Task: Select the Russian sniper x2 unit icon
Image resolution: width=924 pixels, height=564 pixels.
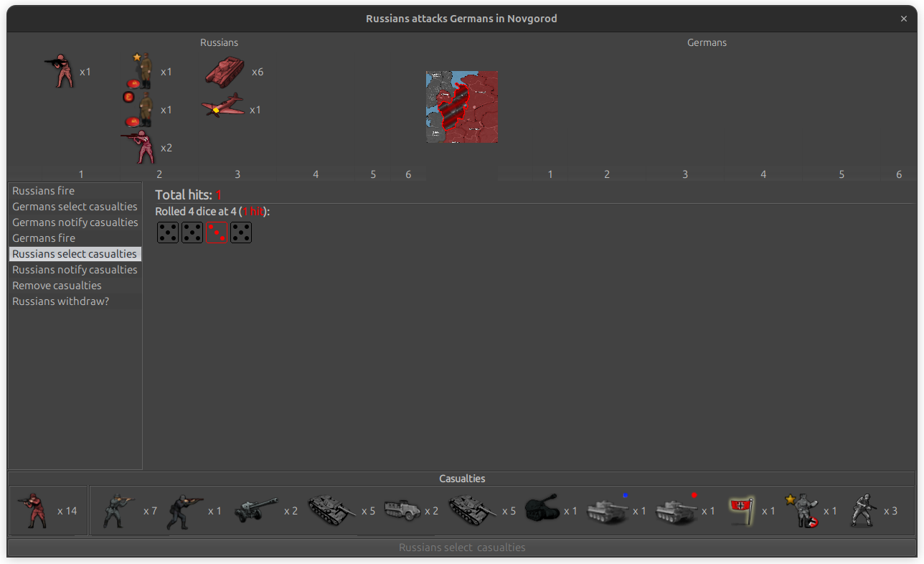Action: [140, 146]
